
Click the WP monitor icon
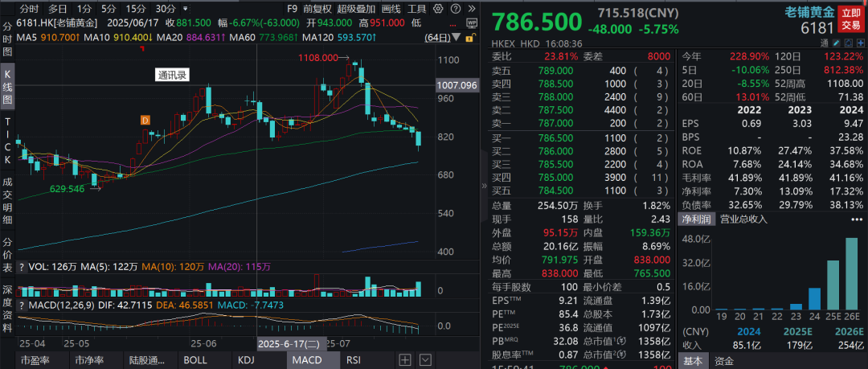click(471, 23)
